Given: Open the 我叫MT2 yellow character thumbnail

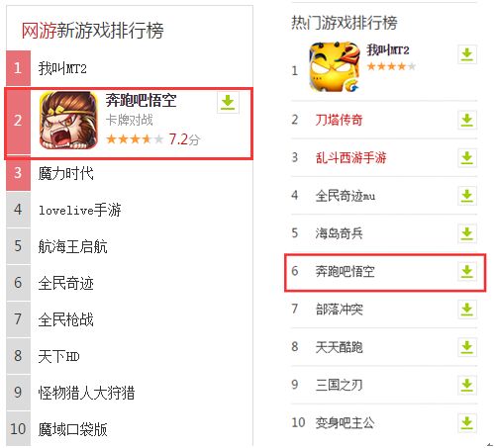Looking at the screenshot, I should [x=335, y=67].
